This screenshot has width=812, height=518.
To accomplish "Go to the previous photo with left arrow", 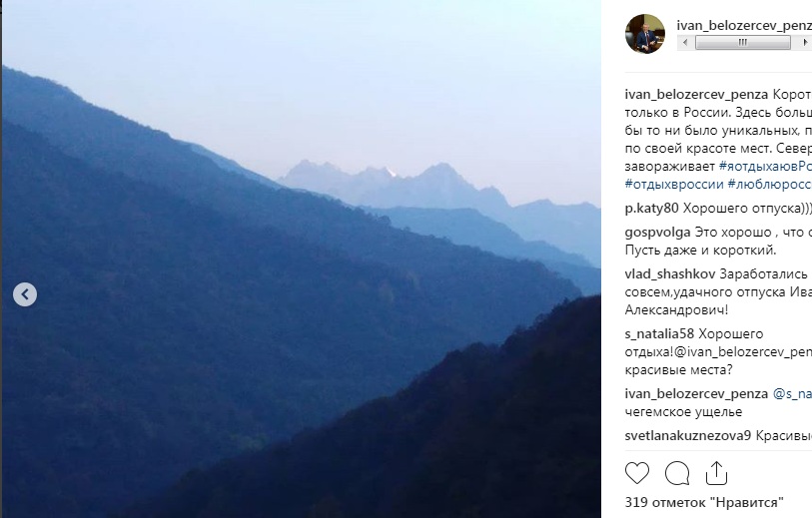I will (25, 294).
